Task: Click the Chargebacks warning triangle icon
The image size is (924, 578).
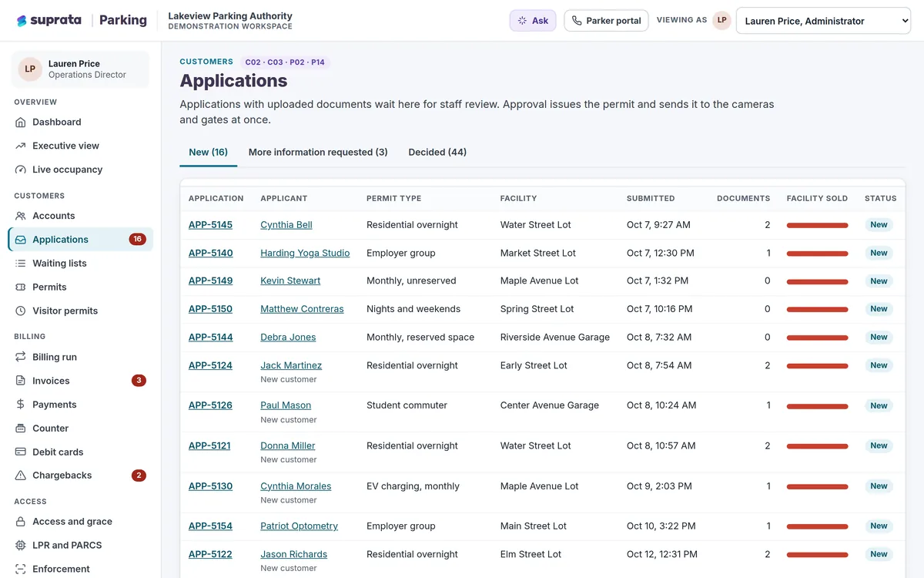Action: [21, 476]
